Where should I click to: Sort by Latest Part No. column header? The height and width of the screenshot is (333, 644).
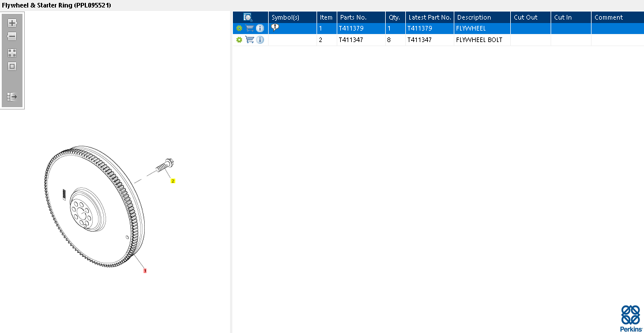430,17
